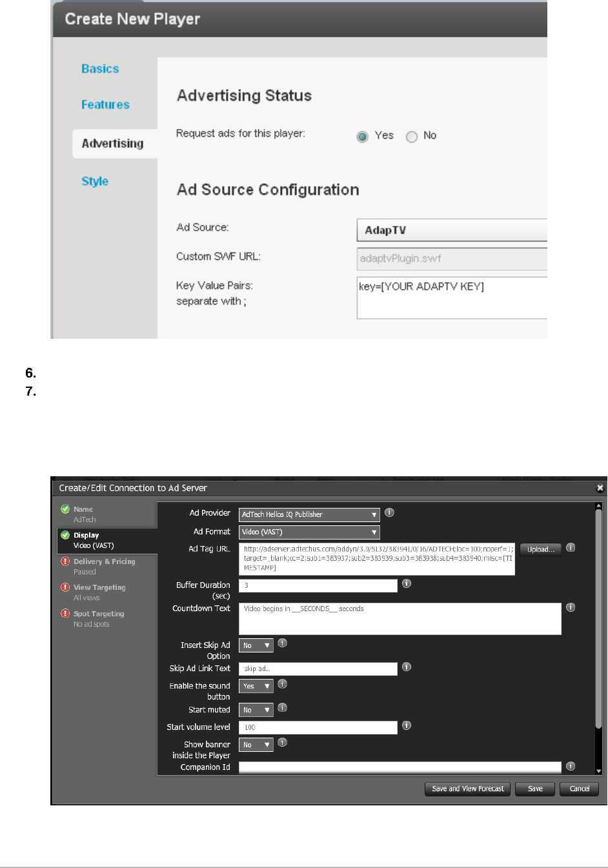This screenshot has width=608, height=868.
Task: Click Save and View Forecast
Action: tap(468, 789)
